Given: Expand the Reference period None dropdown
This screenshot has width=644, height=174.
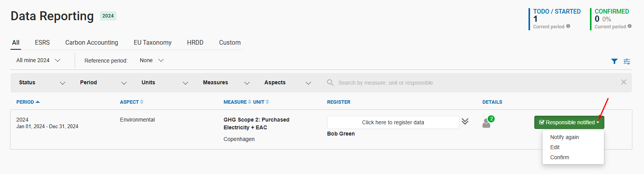Looking at the screenshot, I should point(152,61).
